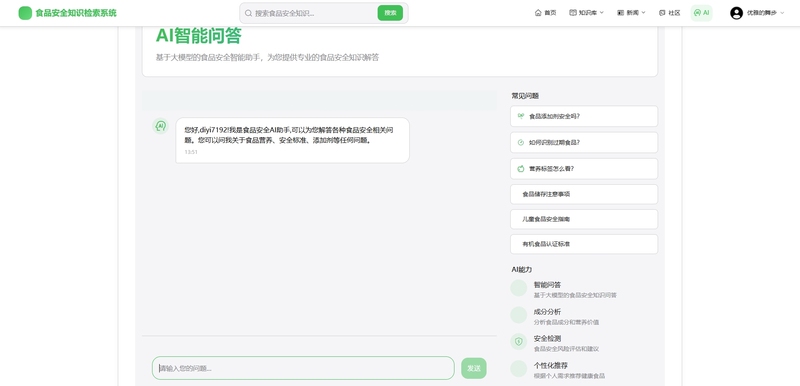Viewport: 800px width, 386px height.
Task: Click the username 优雅的舞步
Action: pos(762,13)
